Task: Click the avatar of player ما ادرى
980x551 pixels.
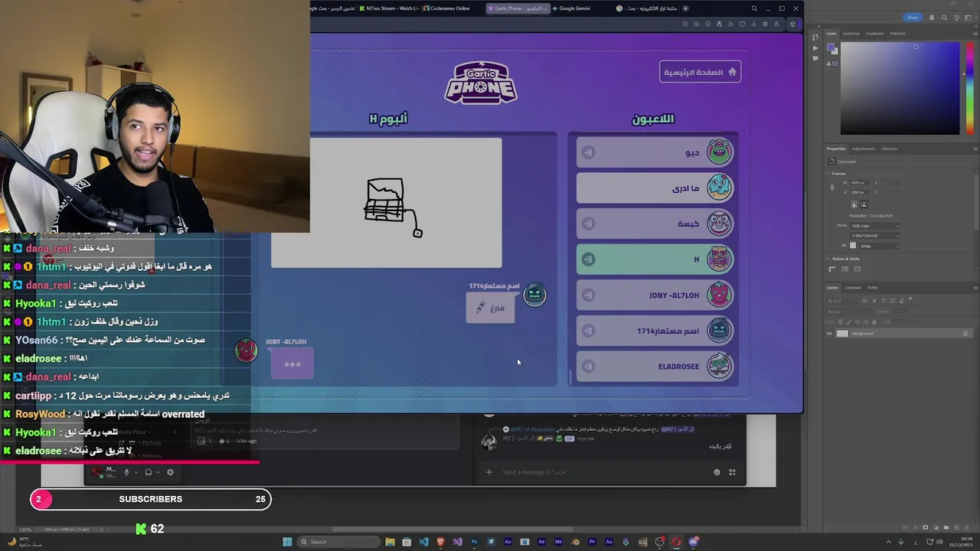Action: 718,187
